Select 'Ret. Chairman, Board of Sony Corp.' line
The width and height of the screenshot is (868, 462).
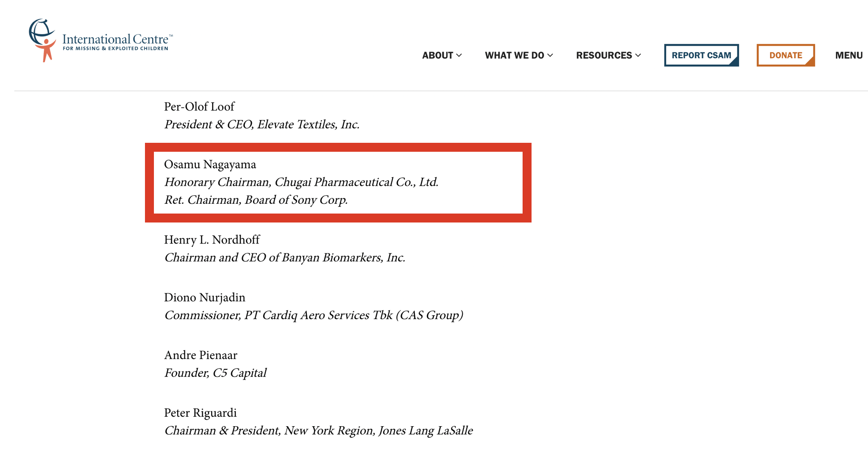(256, 200)
